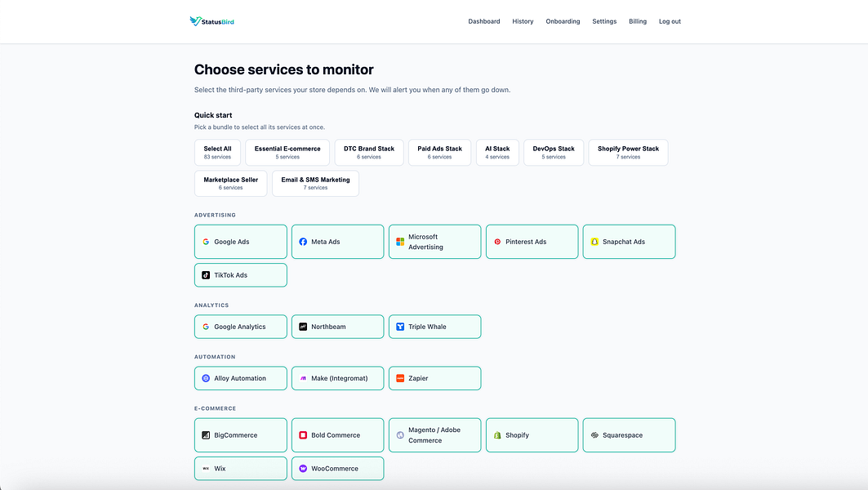Click the Snapchat Ads ghost icon
868x490 pixels.
pos(594,242)
